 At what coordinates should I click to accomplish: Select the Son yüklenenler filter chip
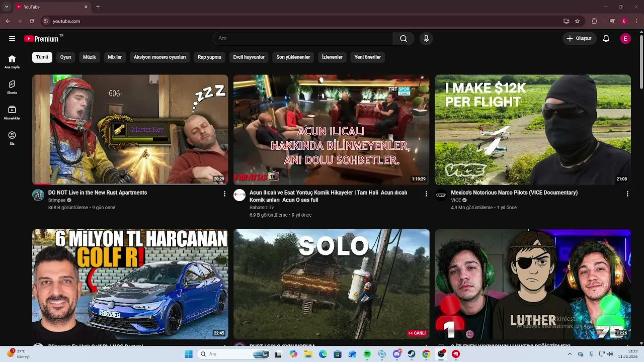(x=293, y=57)
